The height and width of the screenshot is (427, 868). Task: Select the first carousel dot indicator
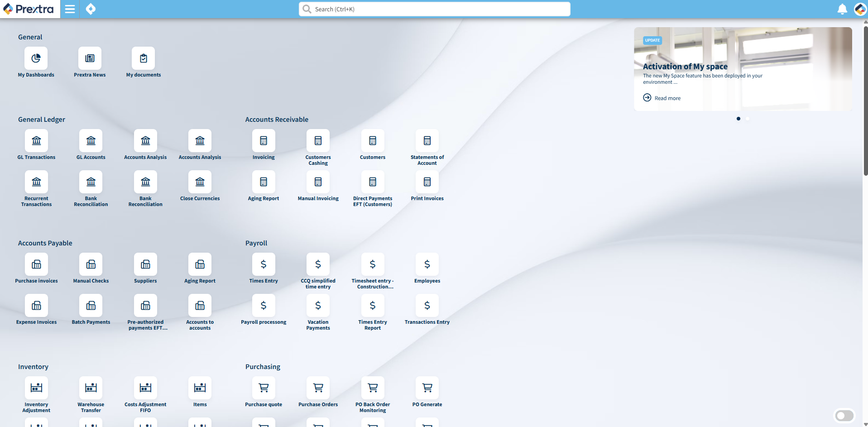(739, 119)
